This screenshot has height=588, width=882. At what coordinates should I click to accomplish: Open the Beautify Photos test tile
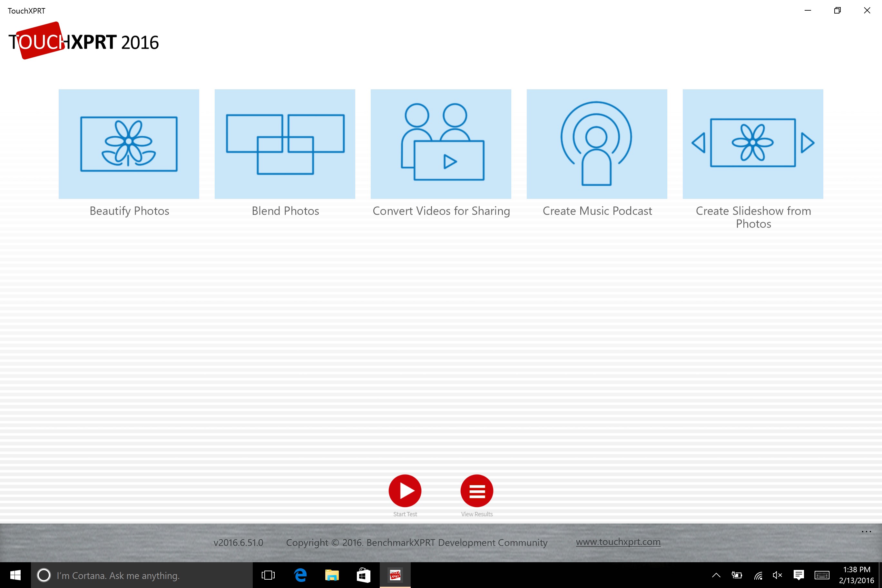129,144
